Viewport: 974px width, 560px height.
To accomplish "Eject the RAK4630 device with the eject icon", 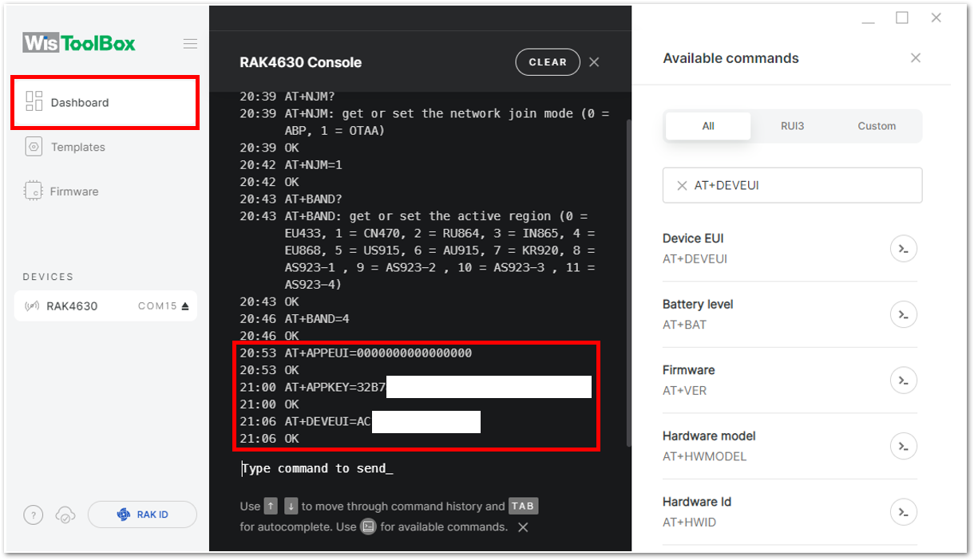I will tap(185, 306).
